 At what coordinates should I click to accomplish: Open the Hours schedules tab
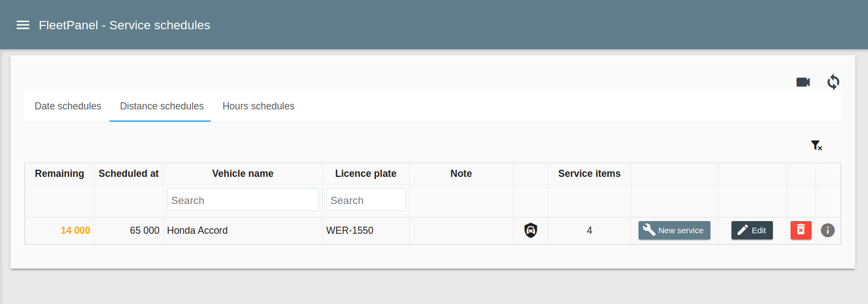pyautogui.click(x=258, y=106)
